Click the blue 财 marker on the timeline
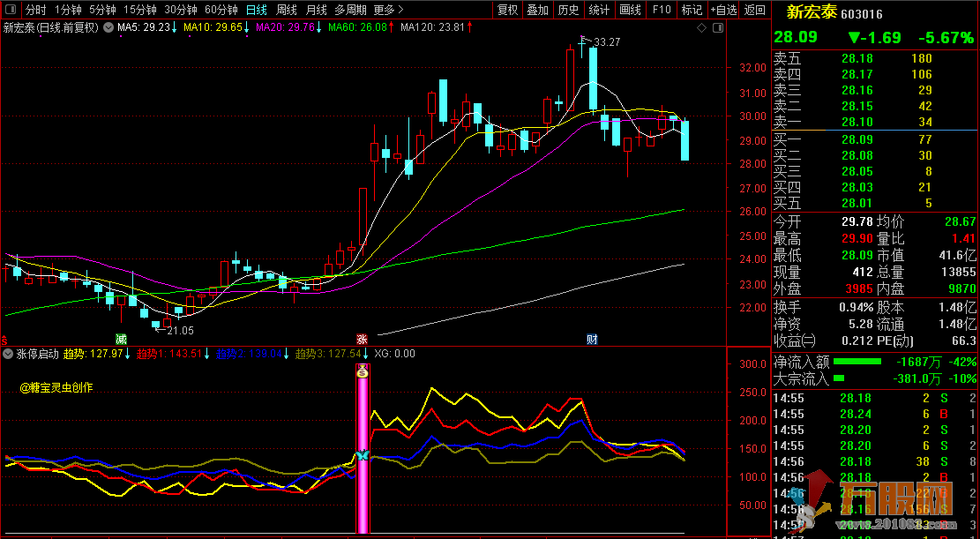 pos(593,340)
